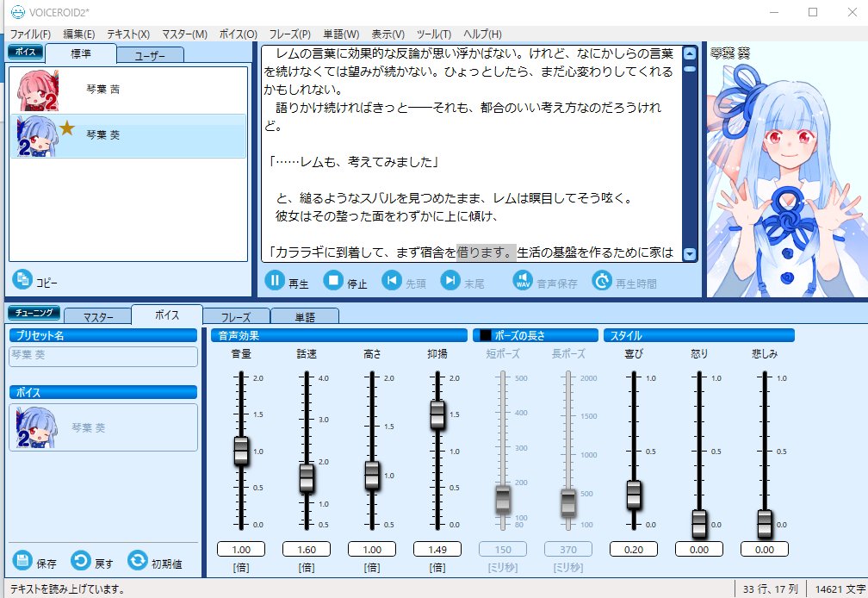Image resolution: width=868 pixels, height=598 pixels.
Task: Open the ボイス(O) menu
Action: pyautogui.click(x=238, y=34)
